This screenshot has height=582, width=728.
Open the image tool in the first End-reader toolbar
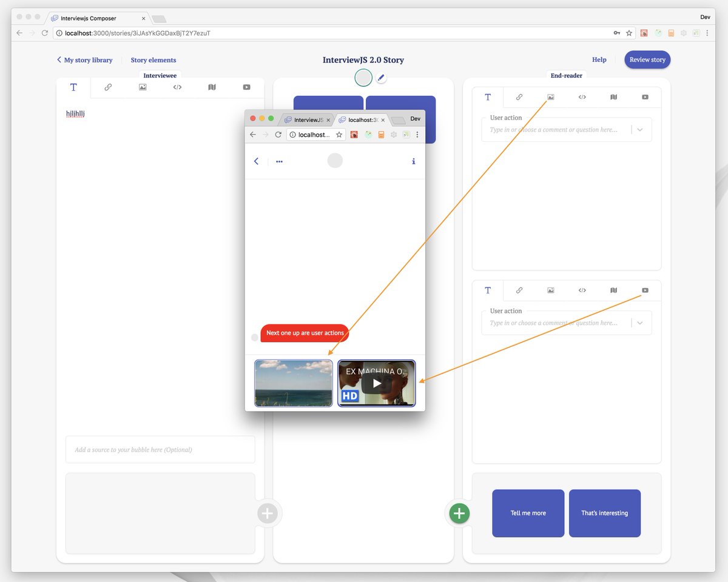point(550,97)
